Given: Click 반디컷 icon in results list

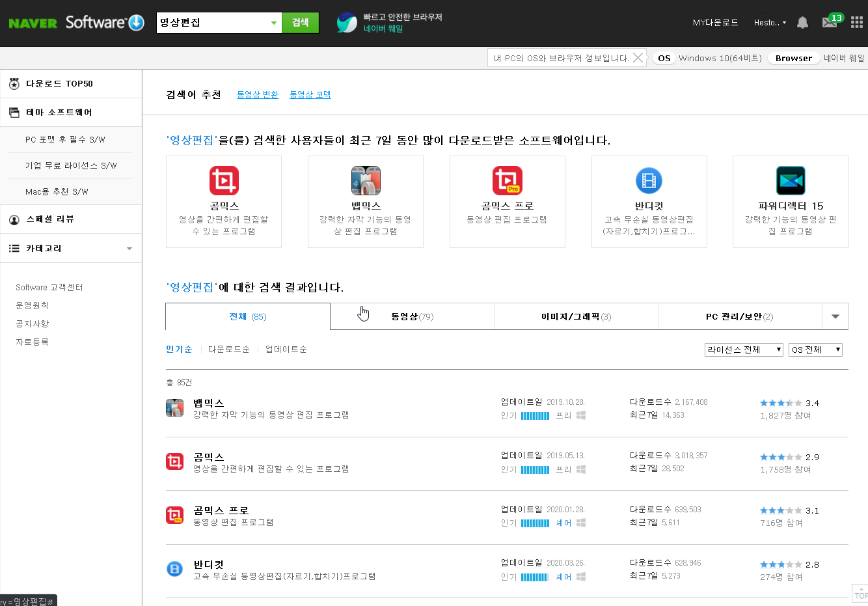Looking at the screenshot, I should pyautogui.click(x=174, y=569).
